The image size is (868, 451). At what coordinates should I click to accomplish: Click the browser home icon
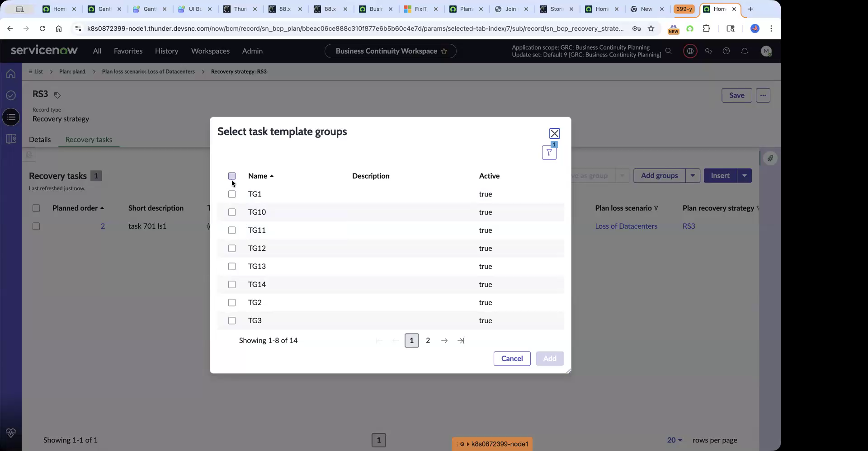pyautogui.click(x=59, y=28)
